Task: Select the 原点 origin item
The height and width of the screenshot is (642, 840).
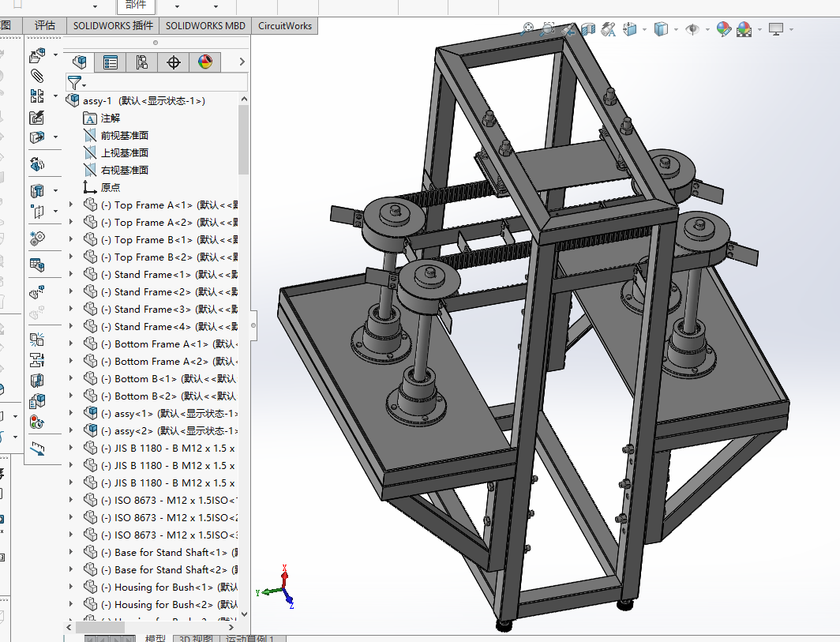Action: (x=111, y=188)
